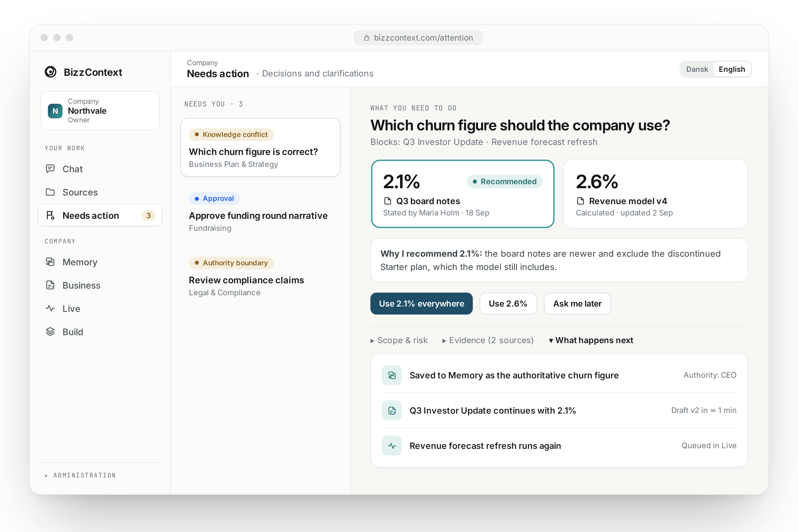The image size is (798, 532).
Task: Click the Build layers icon
Action: (50, 332)
